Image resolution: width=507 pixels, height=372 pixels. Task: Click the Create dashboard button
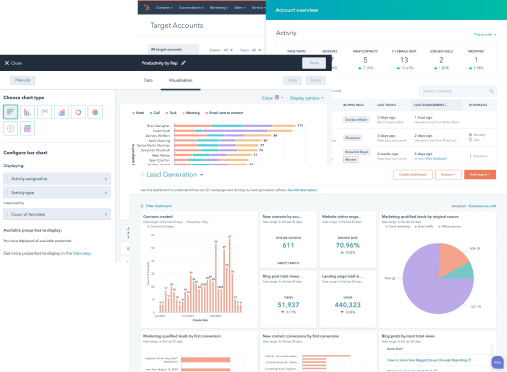click(x=412, y=174)
